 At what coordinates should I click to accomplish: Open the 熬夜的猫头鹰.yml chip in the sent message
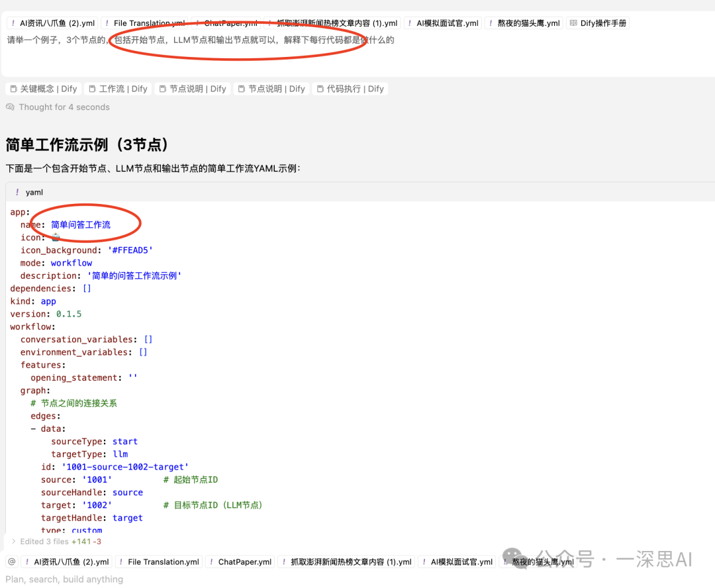[x=524, y=23]
